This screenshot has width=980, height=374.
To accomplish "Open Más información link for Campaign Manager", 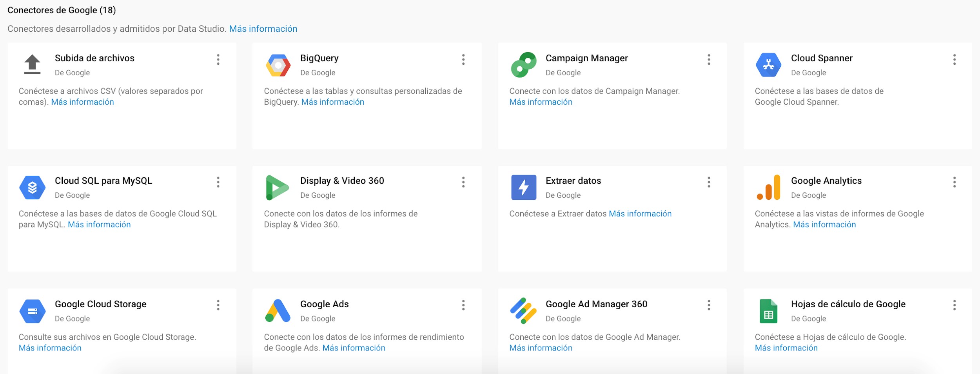I will (541, 102).
